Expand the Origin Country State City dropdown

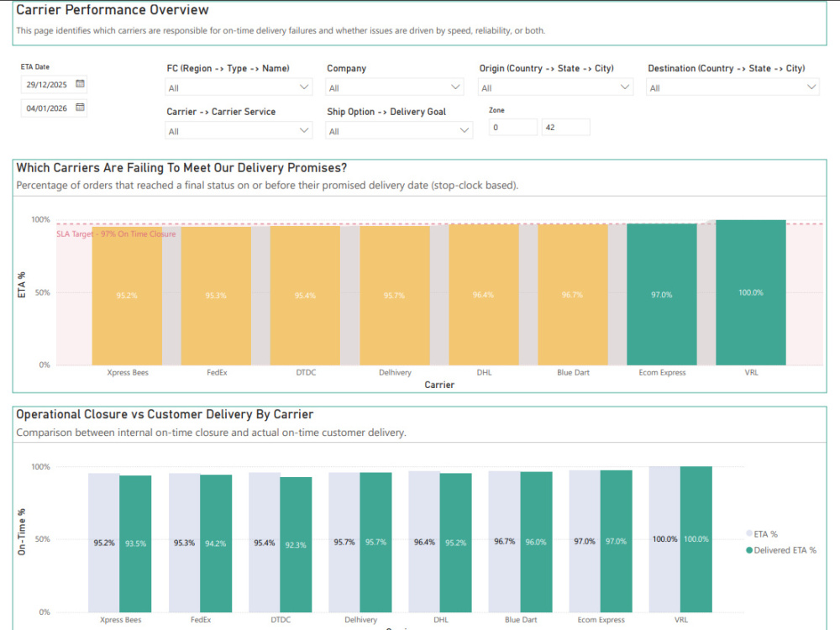(555, 87)
